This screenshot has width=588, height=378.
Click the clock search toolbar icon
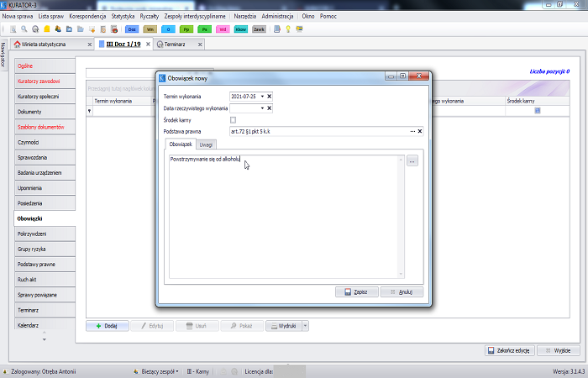tap(35, 29)
